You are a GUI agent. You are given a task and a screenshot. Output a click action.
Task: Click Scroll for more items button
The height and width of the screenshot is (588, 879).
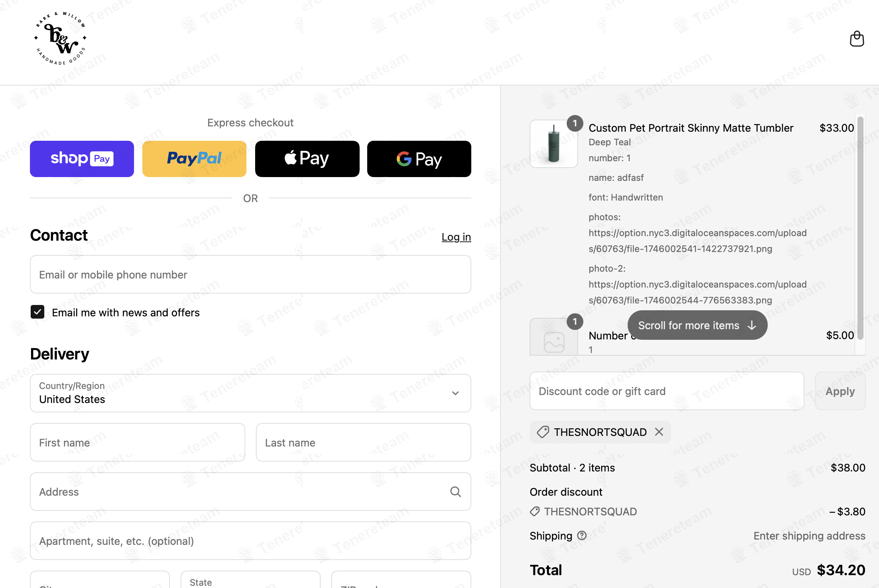[697, 325]
